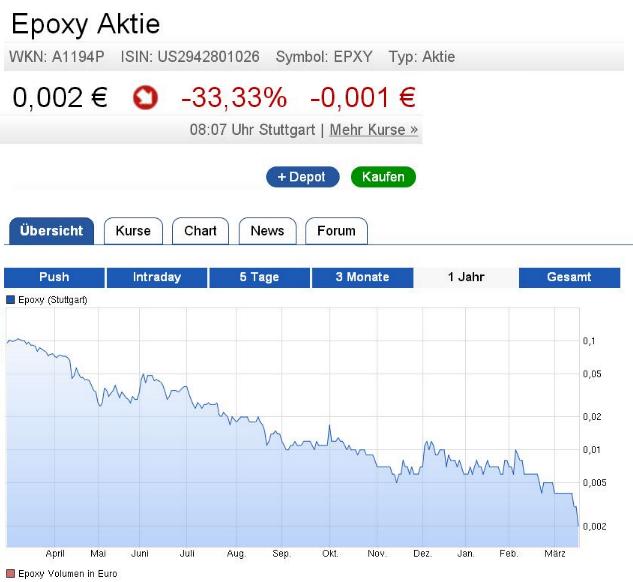633x582 pixels.
Task: Switch to the Chart tab
Action: click(x=200, y=231)
